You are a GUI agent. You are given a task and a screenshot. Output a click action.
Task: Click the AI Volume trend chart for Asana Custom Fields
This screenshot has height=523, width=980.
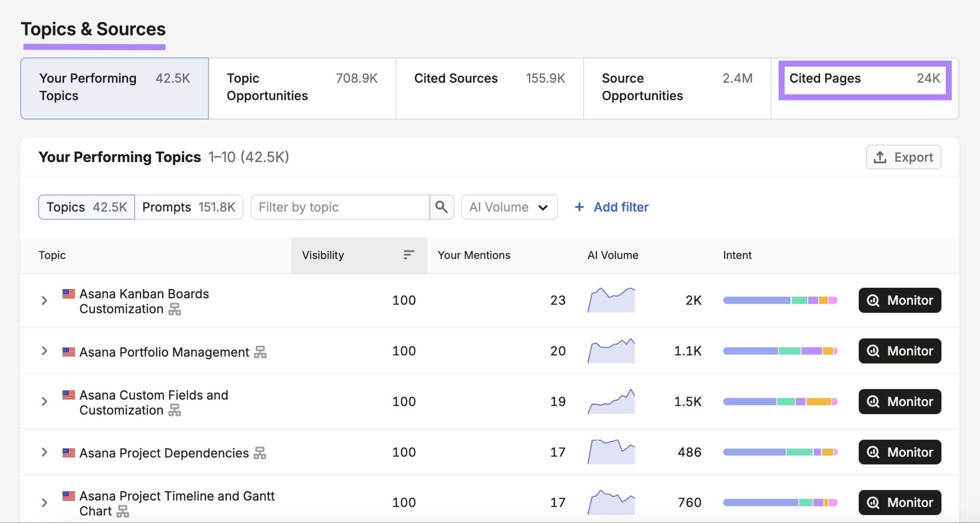click(611, 402)
